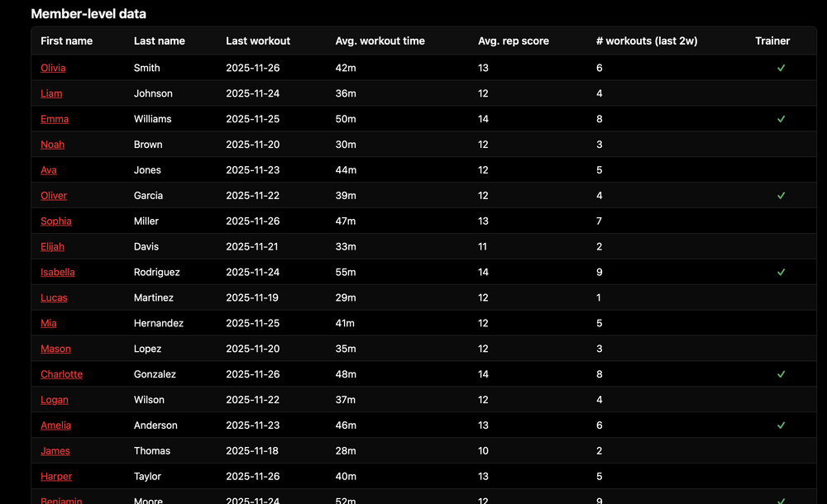Follow the Mason member link
Viewport: 827px width, 504px height.
click(55, 349)
